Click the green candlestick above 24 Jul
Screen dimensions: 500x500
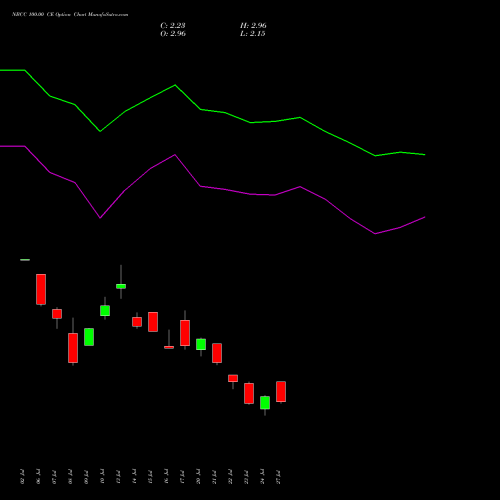pos(265,403)
